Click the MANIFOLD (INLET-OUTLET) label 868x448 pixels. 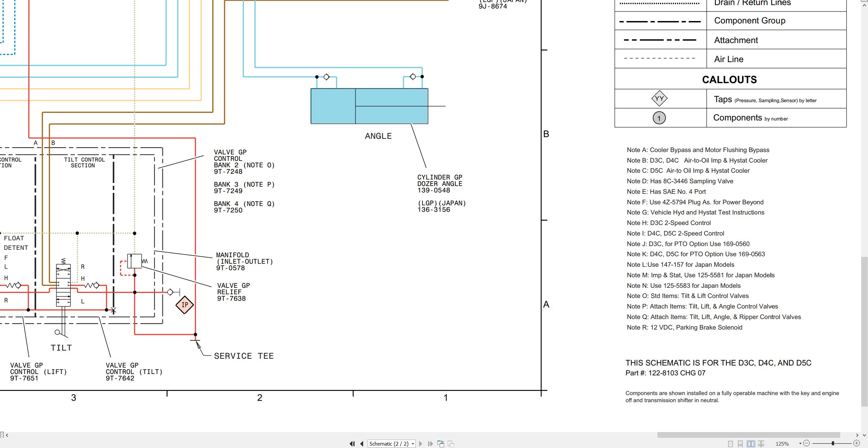pos(244,258)
